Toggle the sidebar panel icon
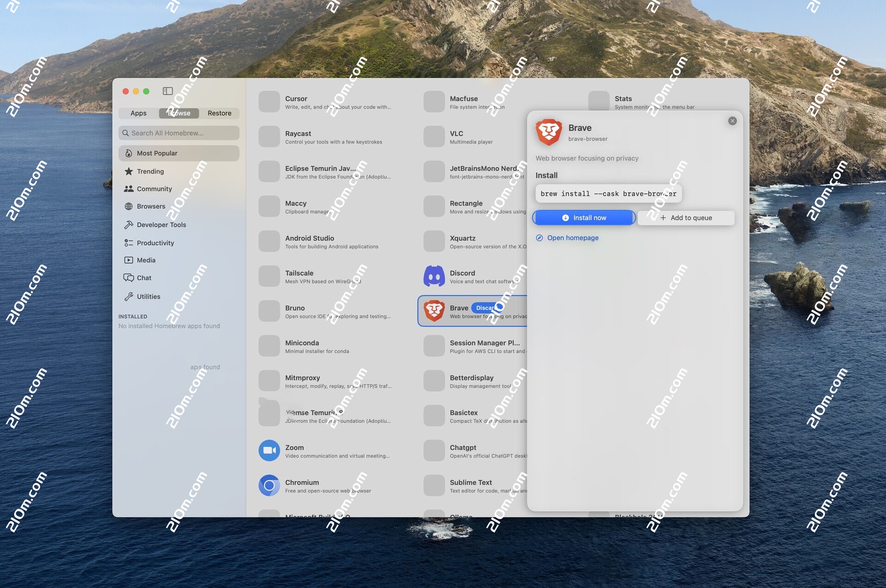Viewport: 886px width, 588px height. point(168,91)
